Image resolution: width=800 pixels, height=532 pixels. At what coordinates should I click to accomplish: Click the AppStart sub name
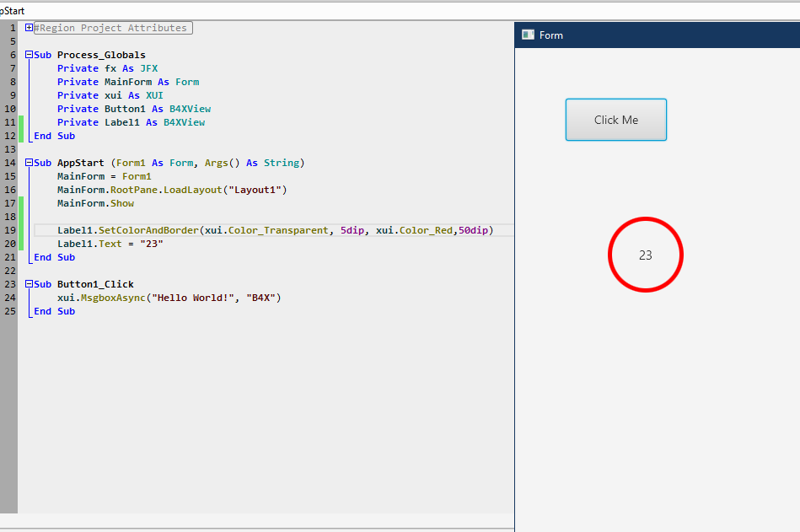coord(81,163)
